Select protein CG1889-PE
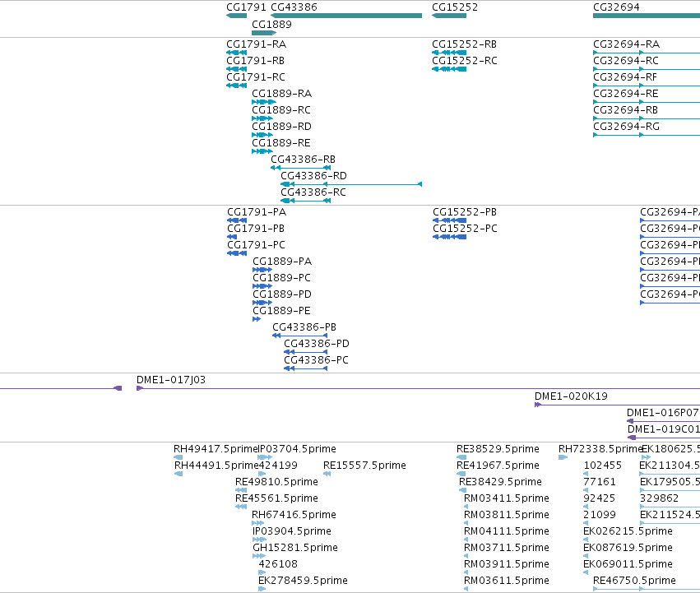Image resolution: width=700 pixels, height=593 pixels. pyautogui.click(x=281, y=311)
